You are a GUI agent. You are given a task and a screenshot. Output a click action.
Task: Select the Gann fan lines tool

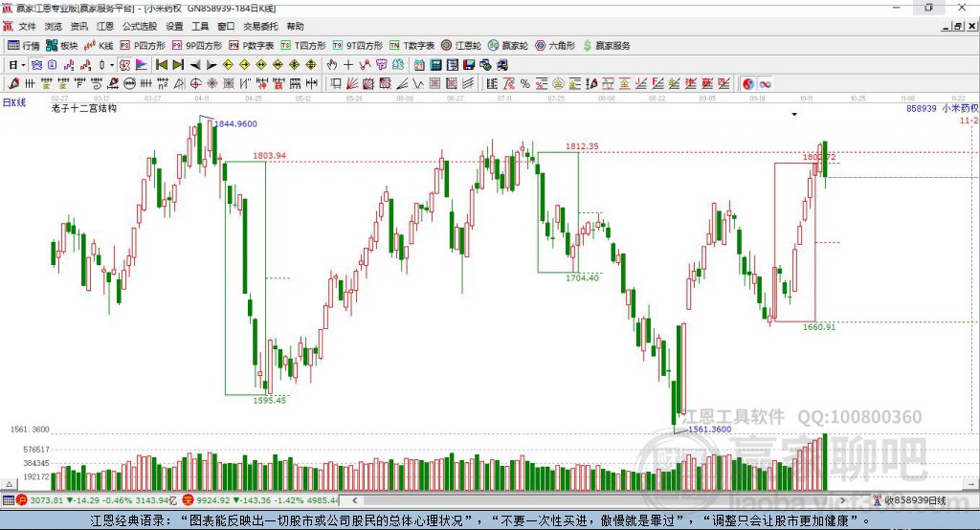point(352,83)
